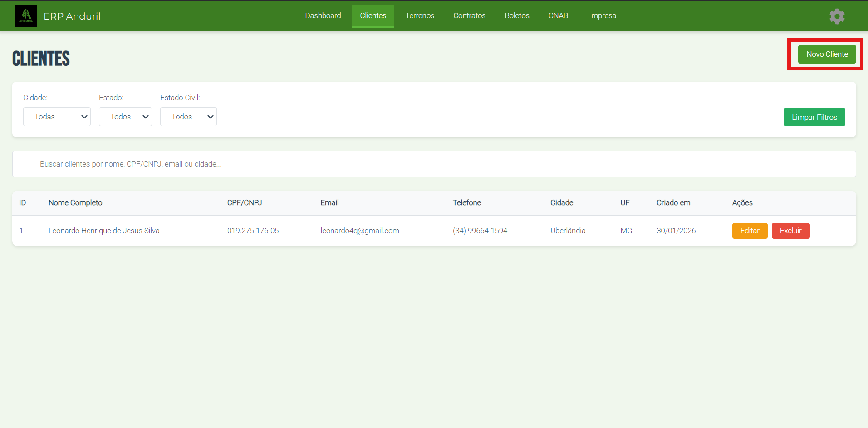Focus the client search field
The width and height of the screenshot is (868, 428).
pyautogui.click(x=434, y=164)
